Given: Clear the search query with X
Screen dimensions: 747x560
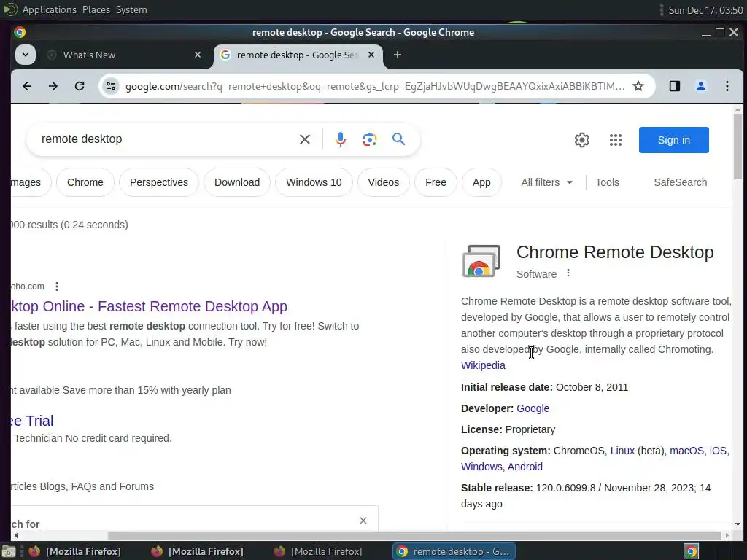Looking at the screenshot, I should pos(305,139).
